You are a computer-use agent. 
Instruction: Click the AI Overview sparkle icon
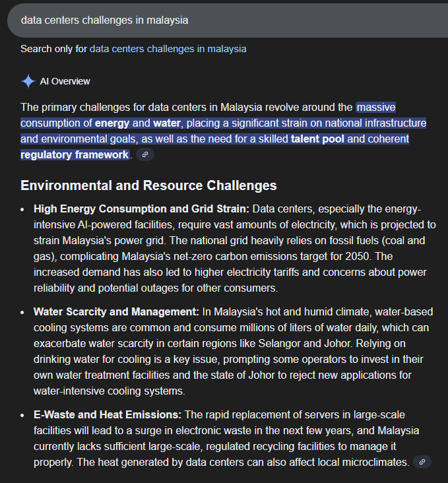[x=28, y=81]
